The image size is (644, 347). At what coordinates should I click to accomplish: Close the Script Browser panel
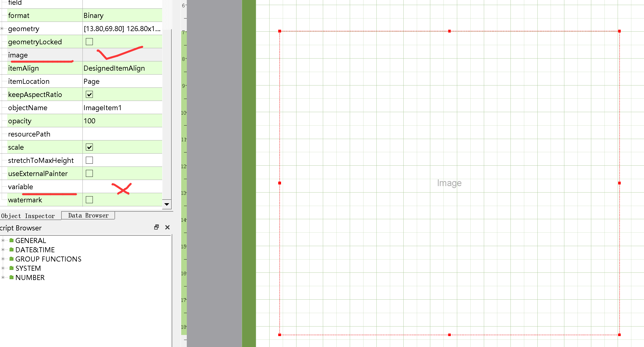tap(167, 227)
